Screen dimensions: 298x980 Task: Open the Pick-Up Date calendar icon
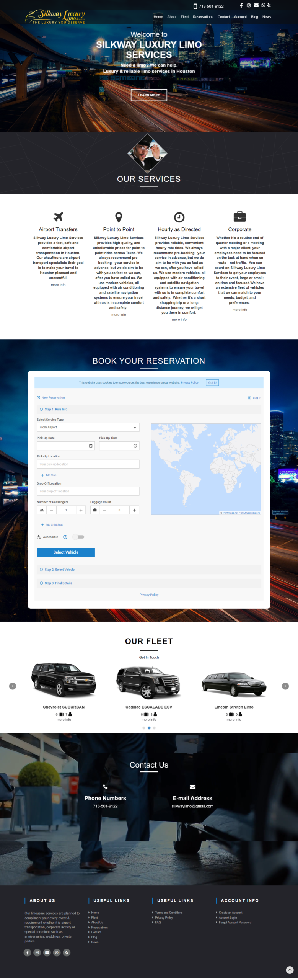tap(91, 446)
